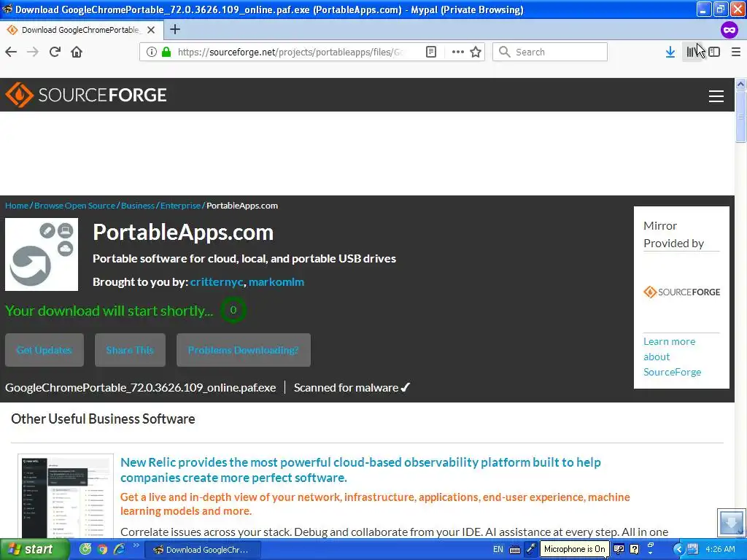Show site information for sourceforge.net
Screen dimensions: 747x560
(151, 52)
